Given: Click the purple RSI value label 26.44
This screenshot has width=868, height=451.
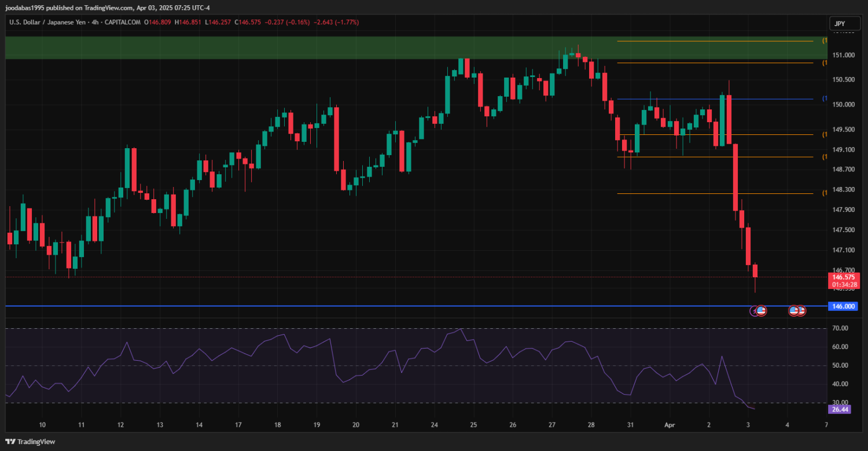Looking at the screenshot, I should (x=840, y=409).
